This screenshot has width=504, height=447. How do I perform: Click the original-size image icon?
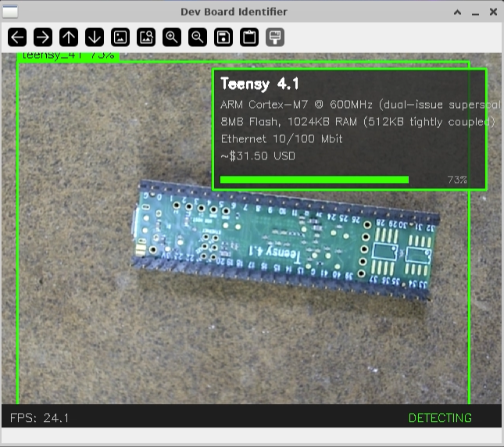point(120,38)
